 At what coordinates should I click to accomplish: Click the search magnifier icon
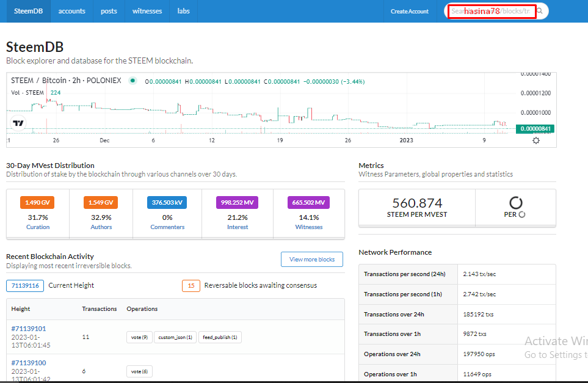coord(540,11)
